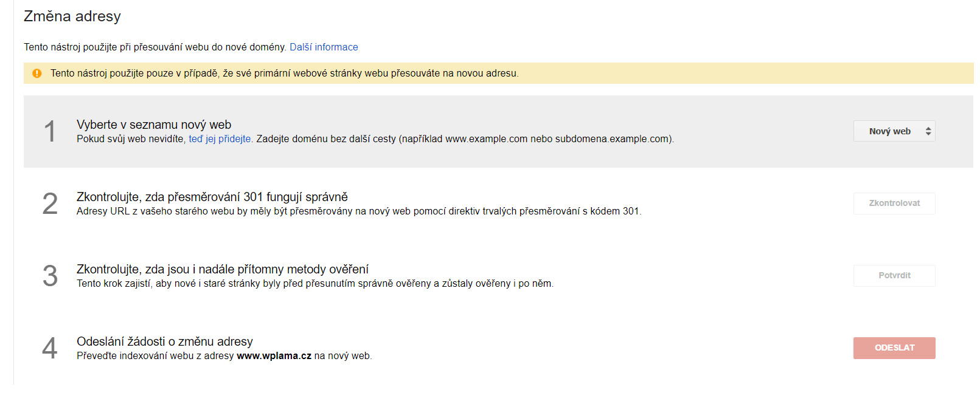This screenshot has height=401, width=980.
Task: Click the orange warning icon in the banner
Action: click(x=37, y=74)
